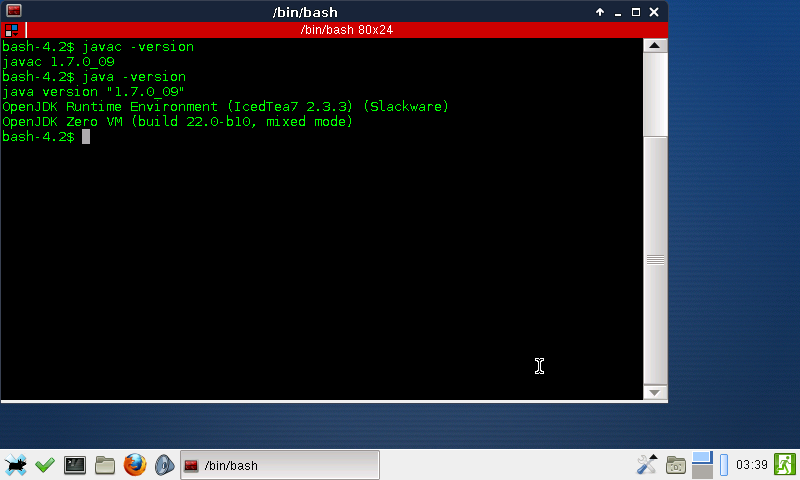Shade the window with the up arrow button

600,12
